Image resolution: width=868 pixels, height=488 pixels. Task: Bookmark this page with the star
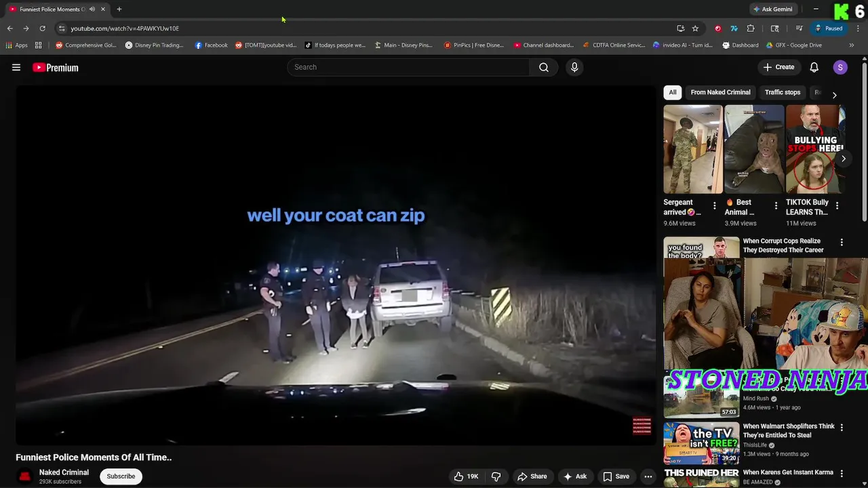tap(695, 28)
